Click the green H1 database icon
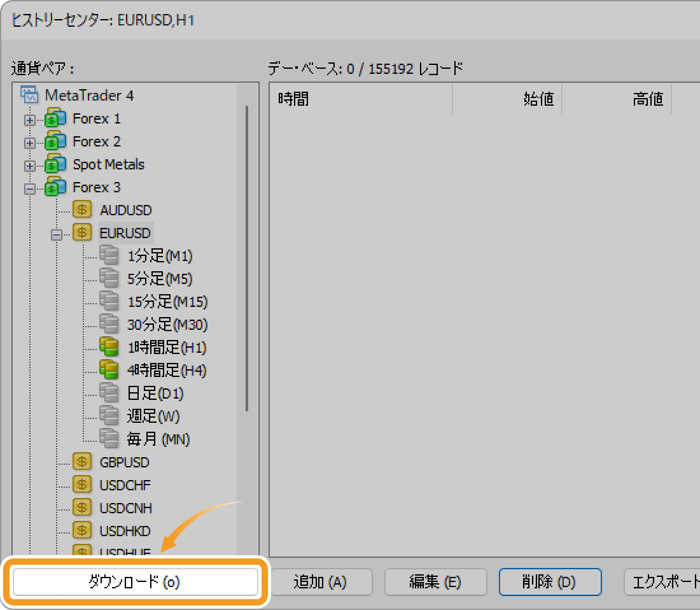 point(109,347)
